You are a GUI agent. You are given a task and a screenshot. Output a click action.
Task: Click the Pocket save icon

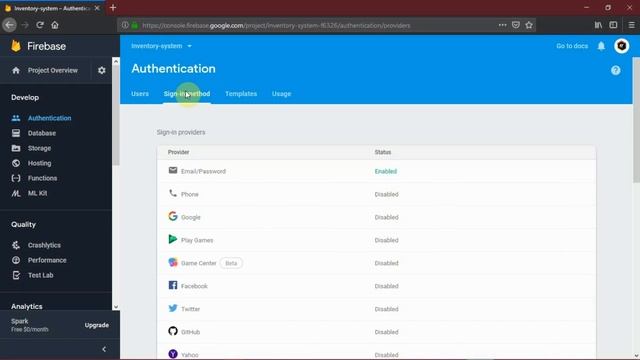pyautogui.click(x=516, y=25)
